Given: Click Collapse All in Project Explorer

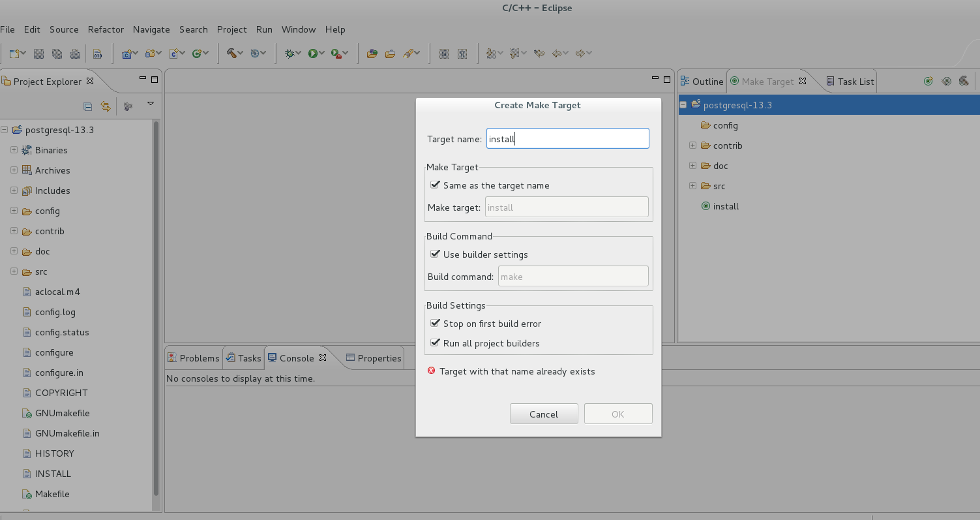Looking at the screenshot, I should (x=88, y=106).
